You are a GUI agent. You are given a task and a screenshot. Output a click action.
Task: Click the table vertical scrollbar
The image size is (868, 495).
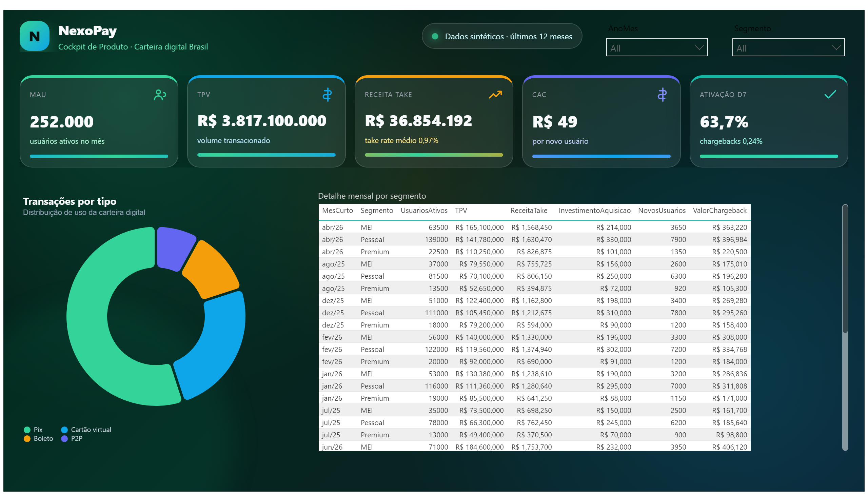[x=845, y=327]
